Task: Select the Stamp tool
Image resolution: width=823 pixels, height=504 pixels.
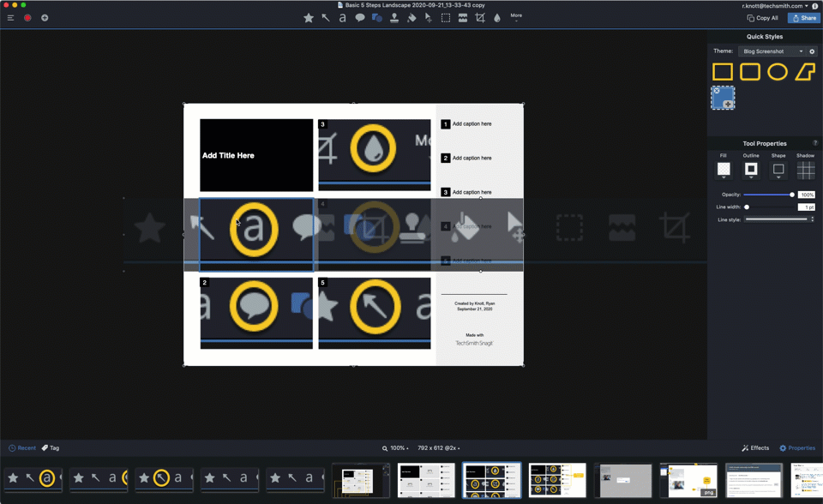Action: [394, 18]
